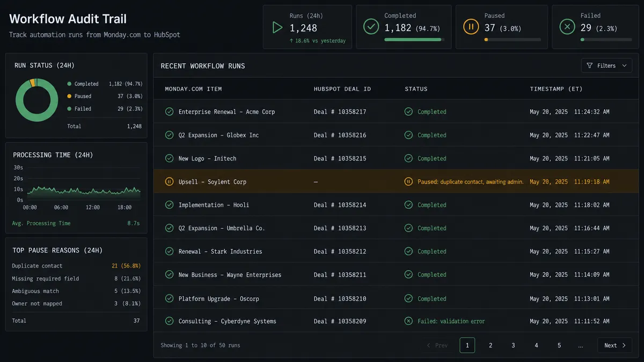
Task: Click Deal # 10358210 in the table
Action: pyautogui.click(x=340, y=299)
